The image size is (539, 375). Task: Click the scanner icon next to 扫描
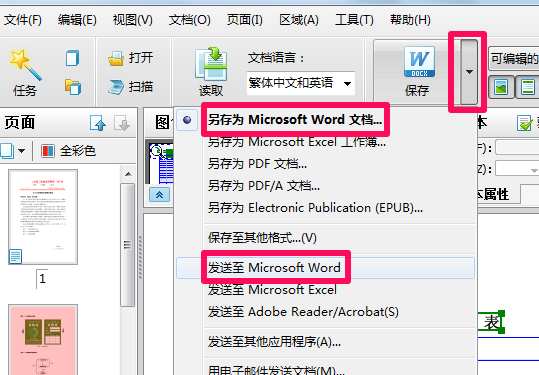point(116,87)
